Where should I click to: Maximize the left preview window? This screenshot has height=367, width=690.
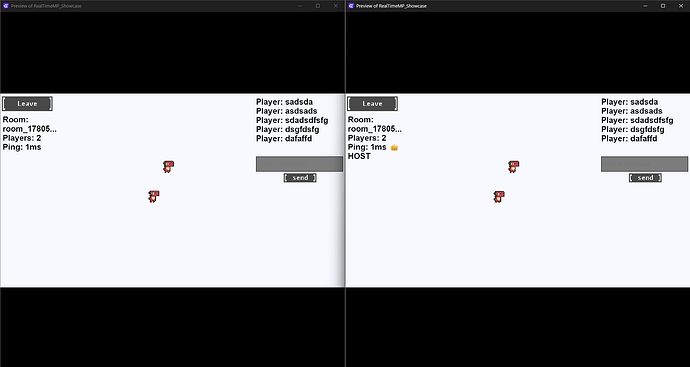click(318, 6)
